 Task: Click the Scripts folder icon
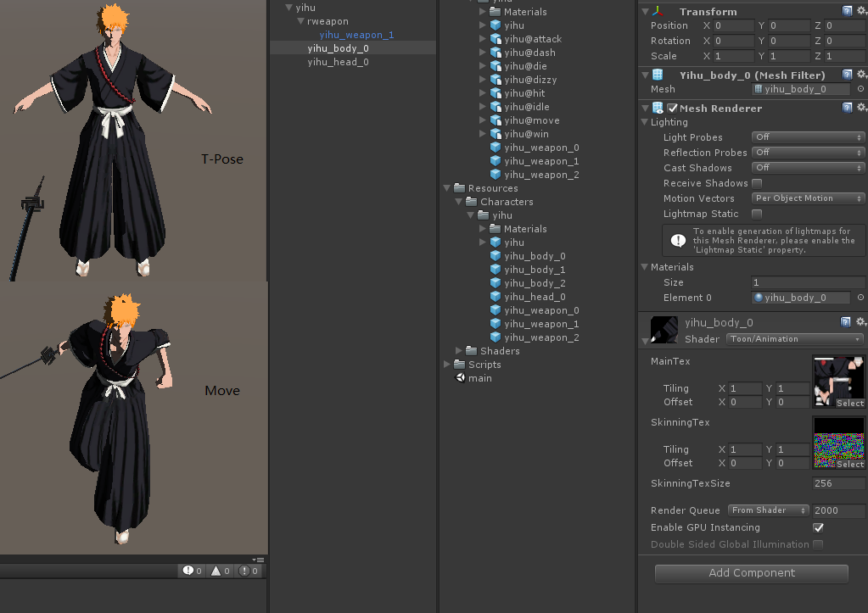pos(460,364)
